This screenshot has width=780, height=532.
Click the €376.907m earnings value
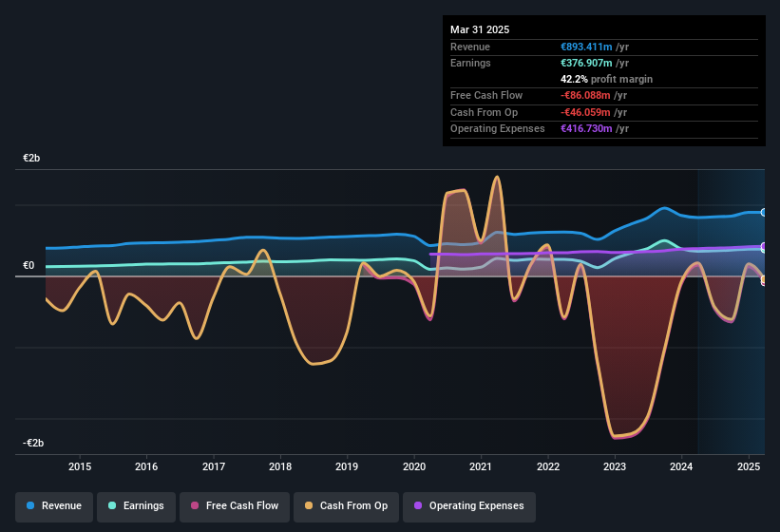[x=586, y=63]
